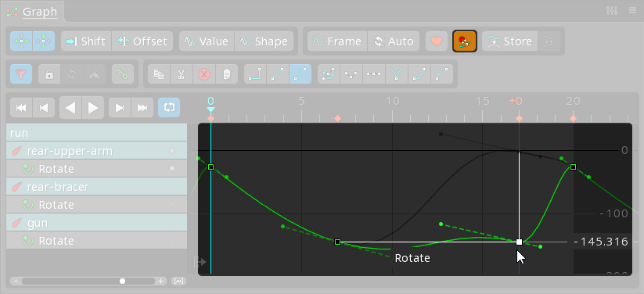
Task: Toggle the lock rows icon
Action: click(49, 74)
